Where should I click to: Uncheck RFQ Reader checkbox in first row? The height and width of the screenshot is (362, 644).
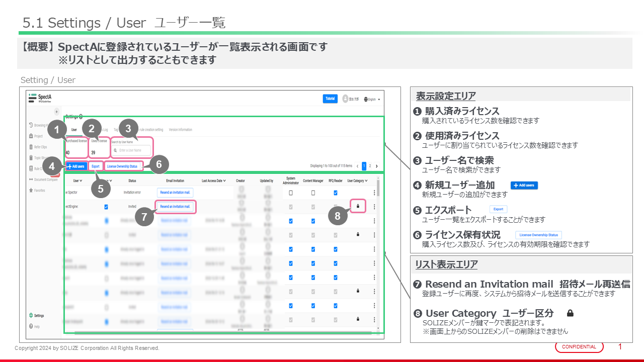pyautogui.click(x=336, y=193)
